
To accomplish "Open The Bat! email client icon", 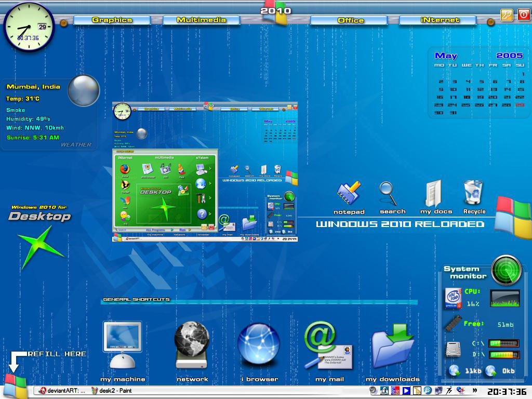I will point(125,185).
